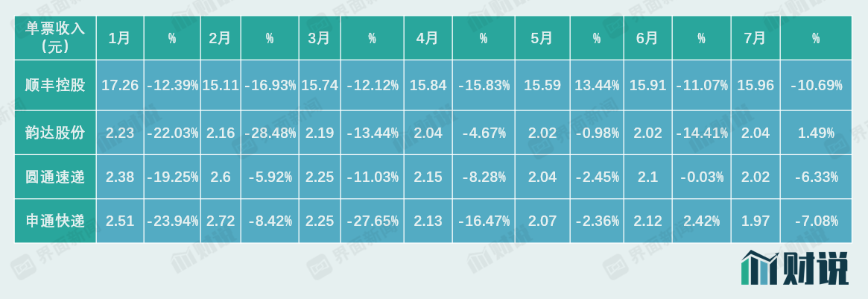Select the 单票收入（元） header cell

click(x=55, y=37)
